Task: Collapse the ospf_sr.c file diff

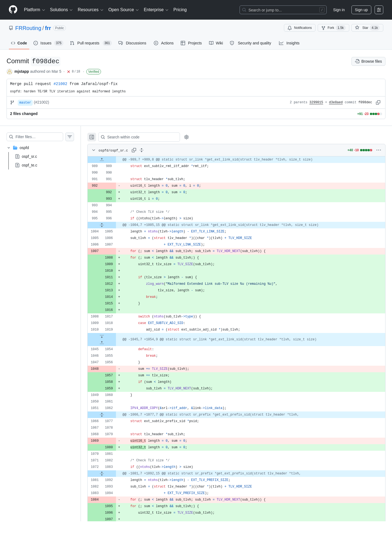Action: [94, 150]
